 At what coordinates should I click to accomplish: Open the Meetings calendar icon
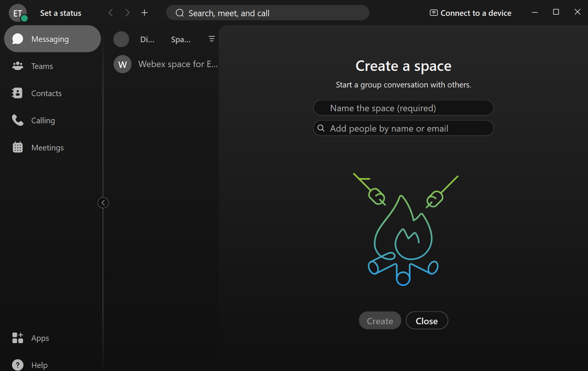pyautogui.click(x=17, y=147)
